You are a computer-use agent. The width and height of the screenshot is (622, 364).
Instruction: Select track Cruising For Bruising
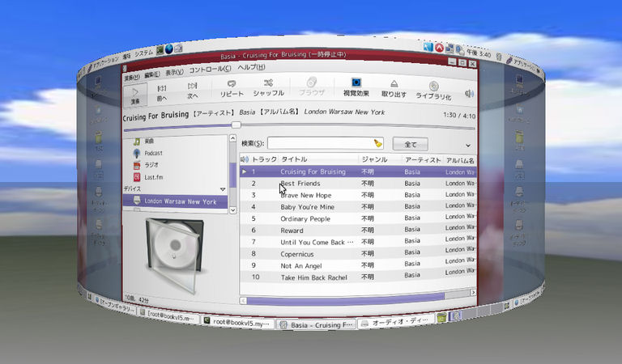point(358,171)
